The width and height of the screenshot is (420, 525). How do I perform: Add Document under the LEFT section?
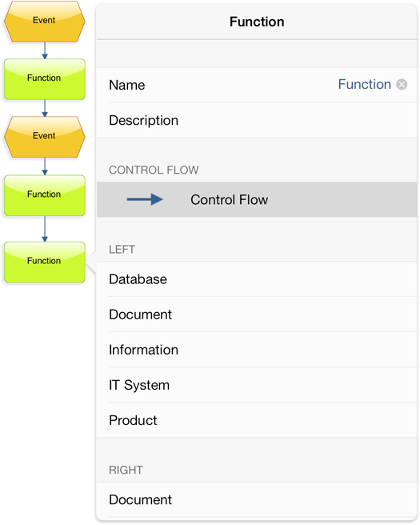[x=257, y=315]
